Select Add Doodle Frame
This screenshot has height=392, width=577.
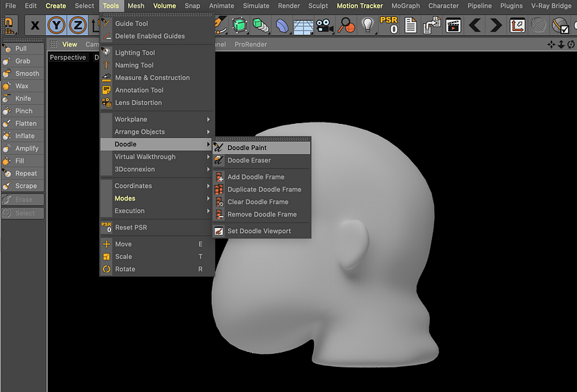point(262,177)
